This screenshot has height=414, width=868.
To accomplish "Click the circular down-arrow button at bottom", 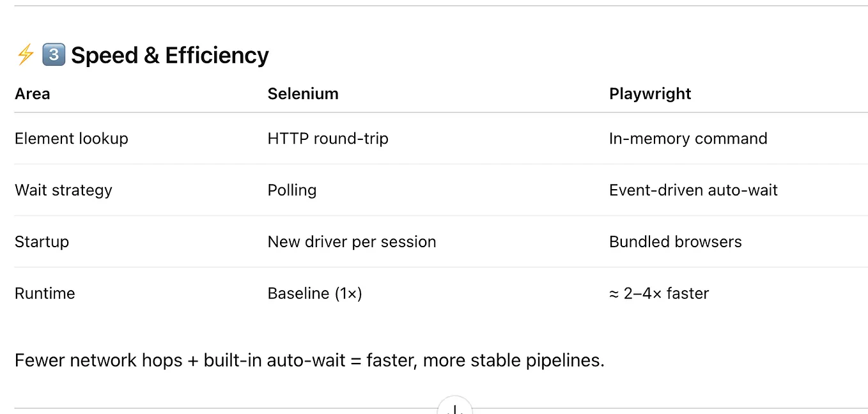I will tap(454, 406).
